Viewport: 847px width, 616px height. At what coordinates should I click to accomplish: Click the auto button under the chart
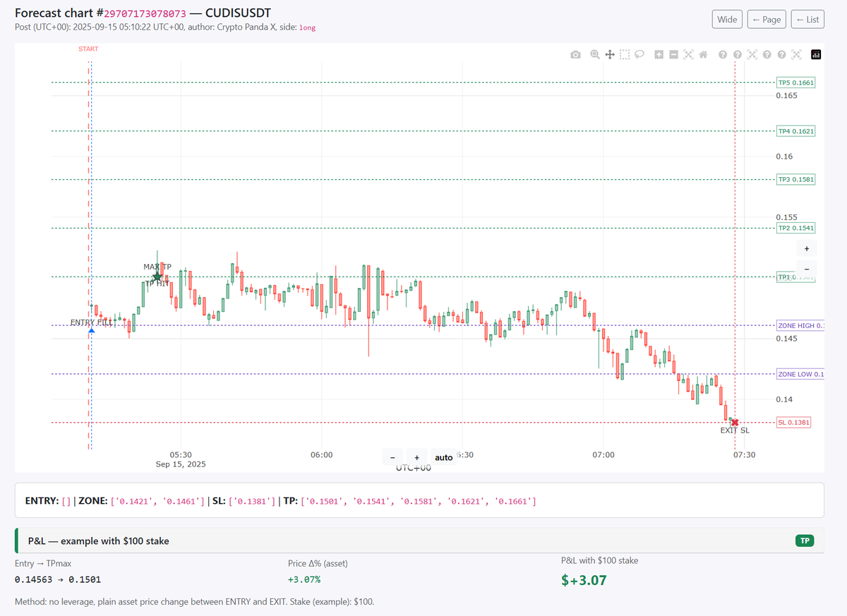[444, 457]
